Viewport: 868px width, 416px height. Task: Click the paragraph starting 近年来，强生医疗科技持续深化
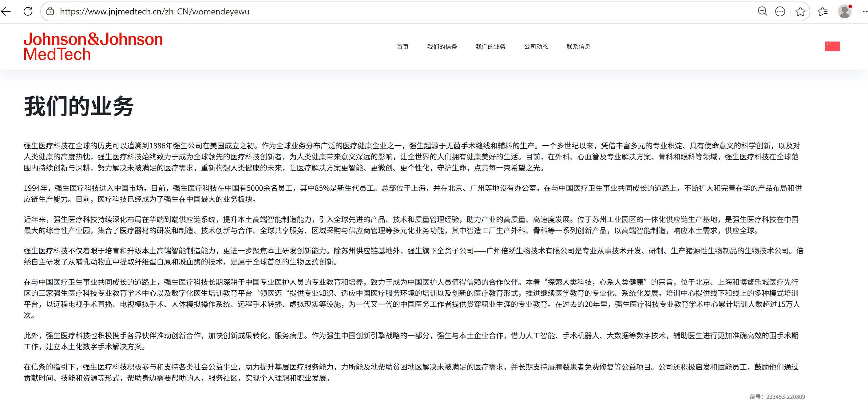[x=411, y=225]
